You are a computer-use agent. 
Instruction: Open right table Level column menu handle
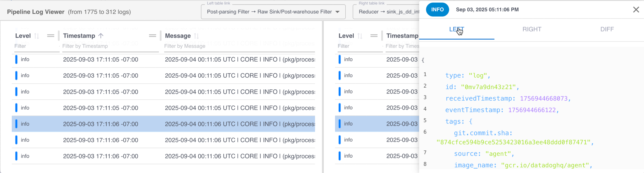click(374, 36)
